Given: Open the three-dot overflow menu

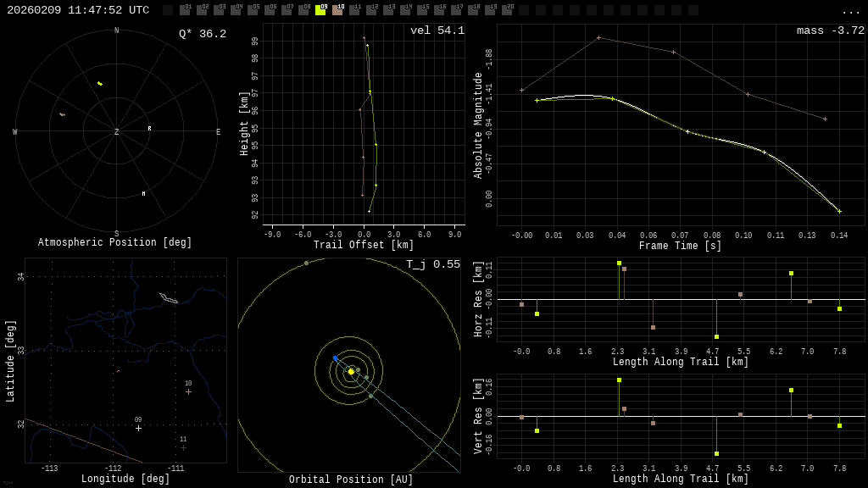Looking at the screenshot, I should click(x=850, y=11).
